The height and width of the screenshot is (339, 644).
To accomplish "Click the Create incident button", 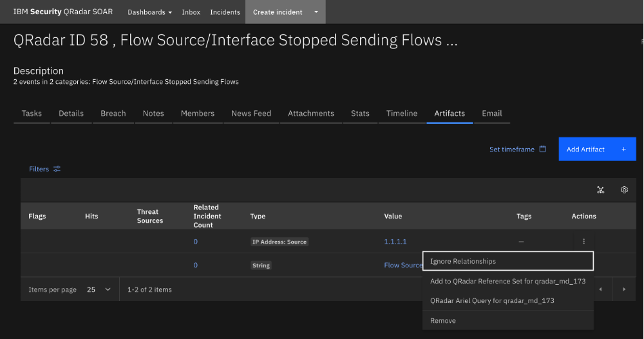I will (278, 12).
